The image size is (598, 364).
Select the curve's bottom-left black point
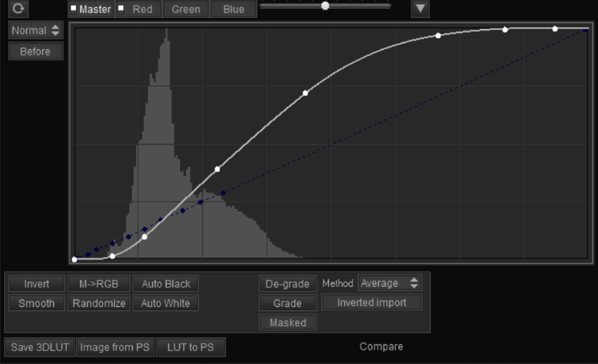74,259
